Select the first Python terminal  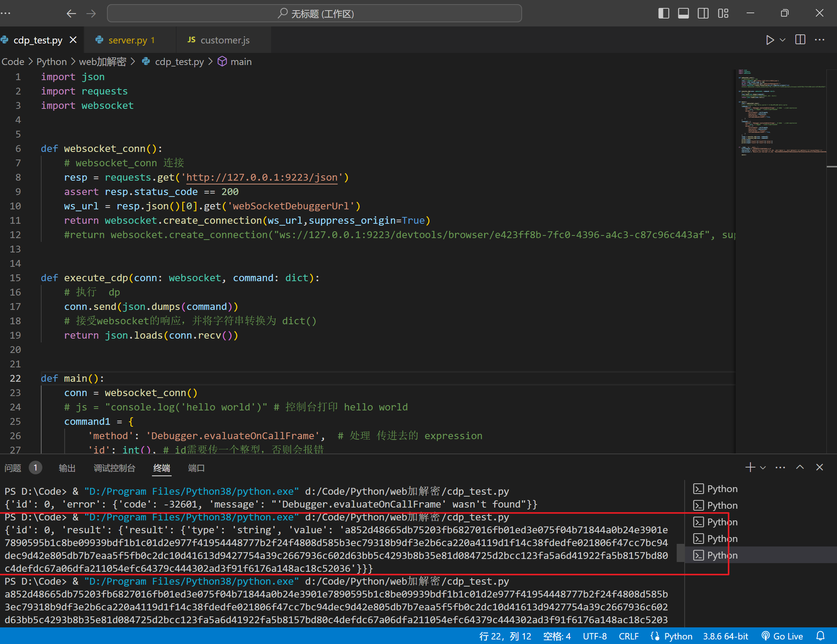point(761,489)
